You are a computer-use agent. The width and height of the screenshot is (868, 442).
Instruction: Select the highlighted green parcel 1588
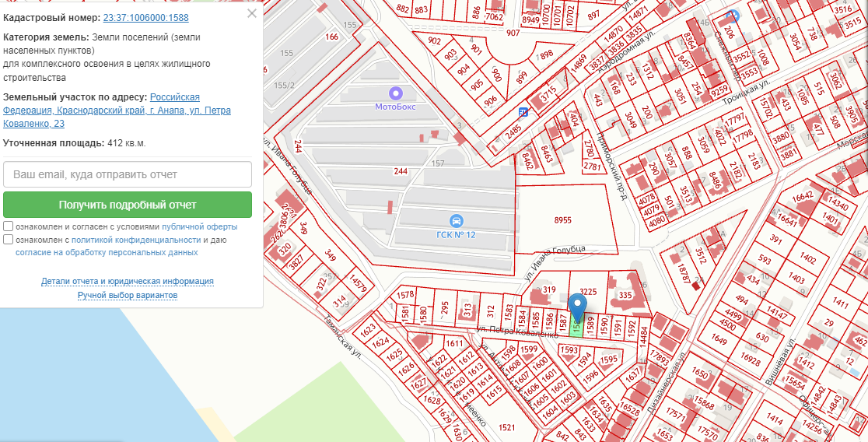pyautogui.click(x=576, y=327)
